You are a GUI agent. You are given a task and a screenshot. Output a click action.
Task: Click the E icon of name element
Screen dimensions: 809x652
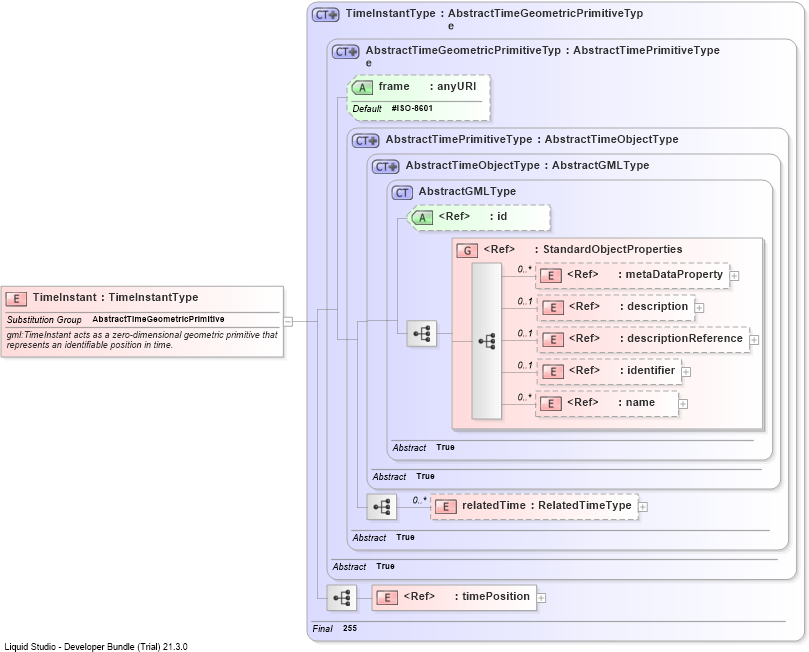pyautogui.click(x=551, y=404)
